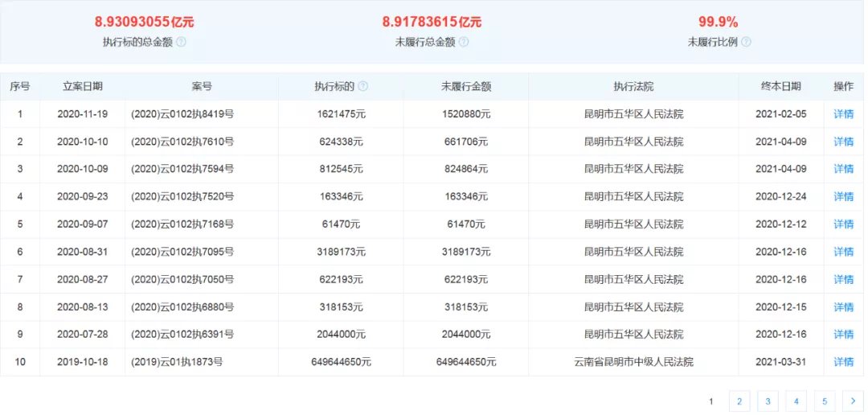Click unfulfilled amount 1520880元
Screen dimensions: 868x415
click(466, 114)
